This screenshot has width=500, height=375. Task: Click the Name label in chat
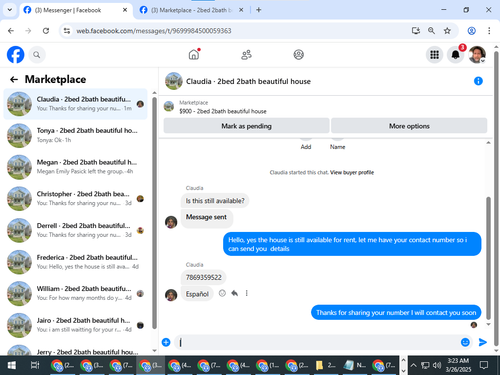337,147
